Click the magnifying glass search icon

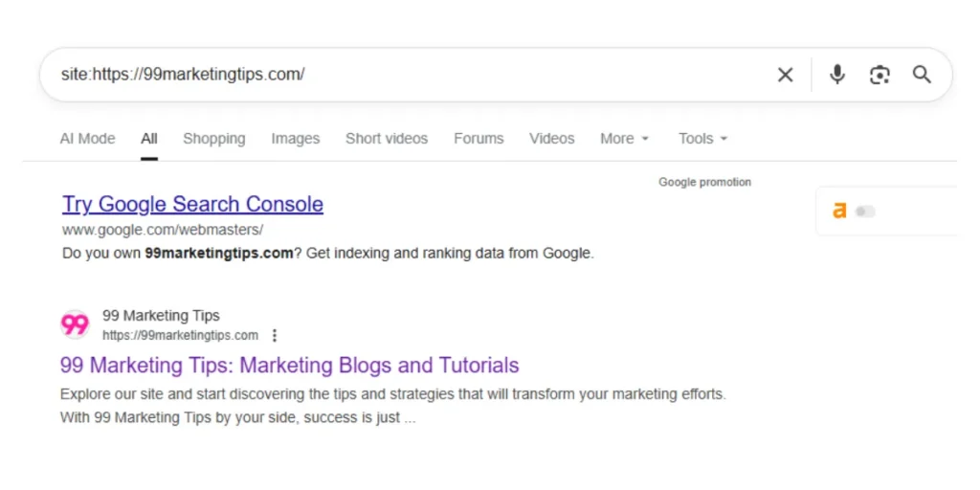(x=922, y=75)
